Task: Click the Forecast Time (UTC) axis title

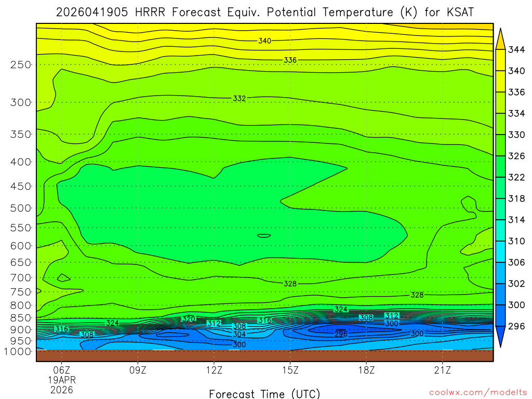Action: coord(264,394)
